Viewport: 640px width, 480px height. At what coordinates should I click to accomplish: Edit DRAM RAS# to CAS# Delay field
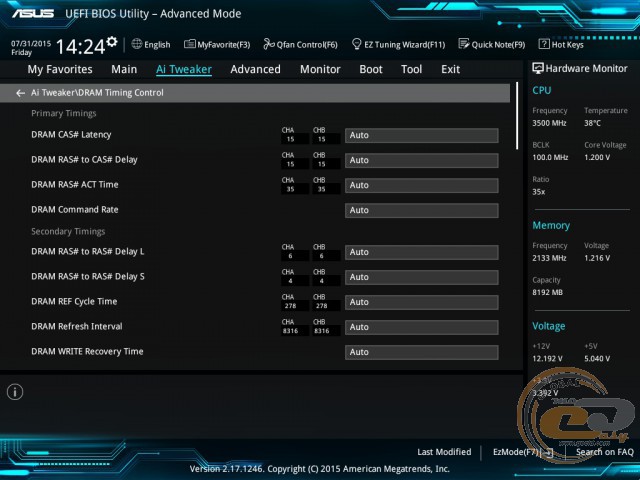pos(422,160)
